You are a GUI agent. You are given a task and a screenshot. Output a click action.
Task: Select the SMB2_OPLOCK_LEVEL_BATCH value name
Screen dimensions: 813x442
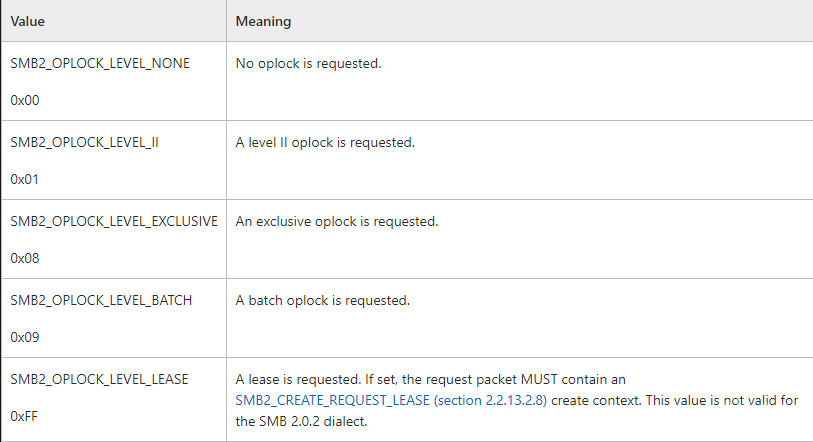tap(101, 300)
